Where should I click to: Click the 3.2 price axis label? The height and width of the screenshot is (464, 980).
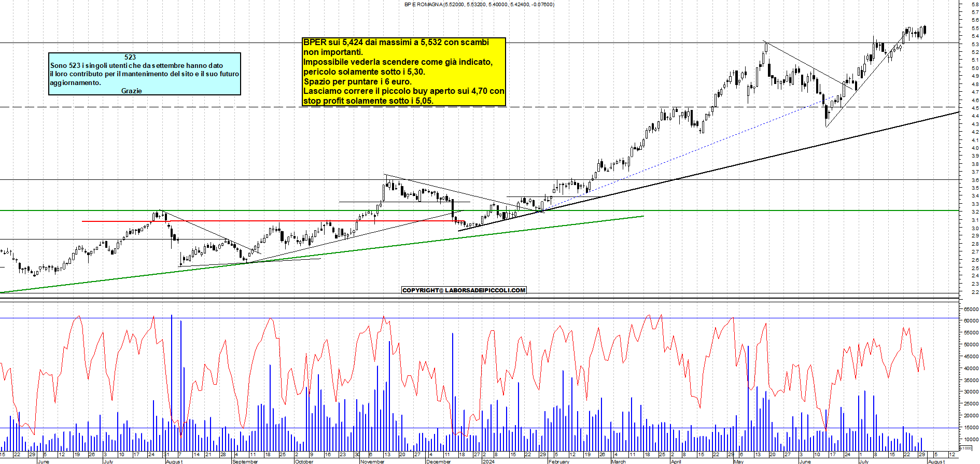click(975, 212)
